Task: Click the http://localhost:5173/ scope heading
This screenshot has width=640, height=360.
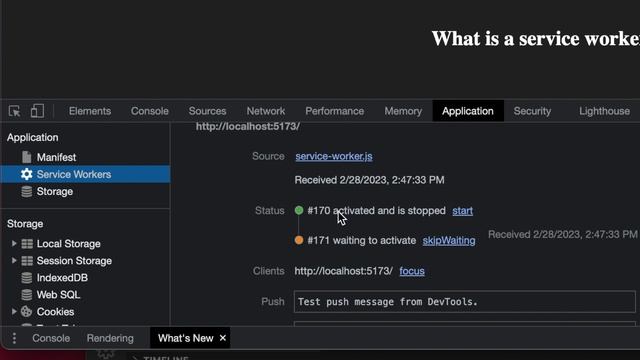Action: click(248, 127)
